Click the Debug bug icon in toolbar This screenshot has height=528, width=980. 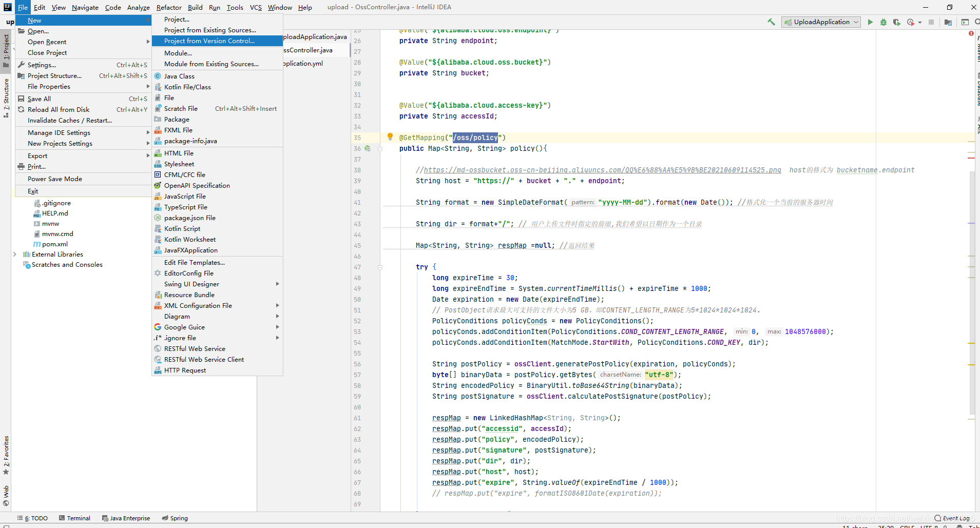[883, 22]
